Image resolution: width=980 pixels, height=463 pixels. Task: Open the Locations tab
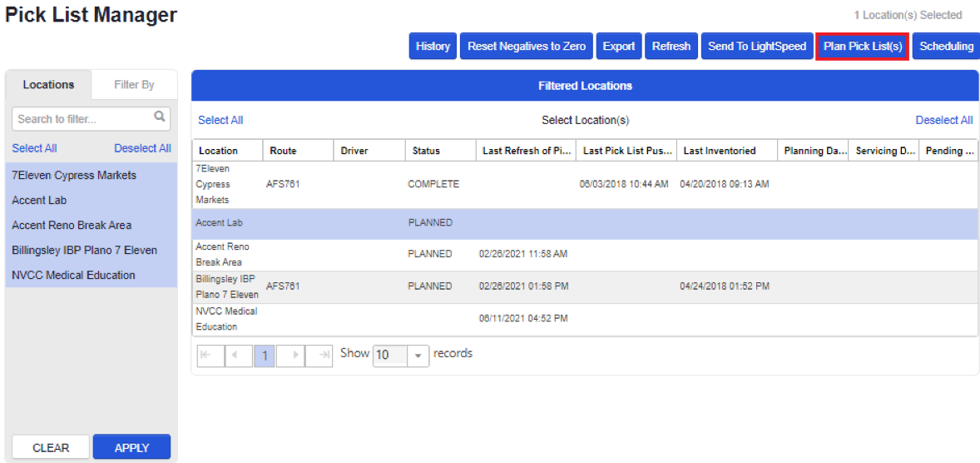tap(48, 85)
